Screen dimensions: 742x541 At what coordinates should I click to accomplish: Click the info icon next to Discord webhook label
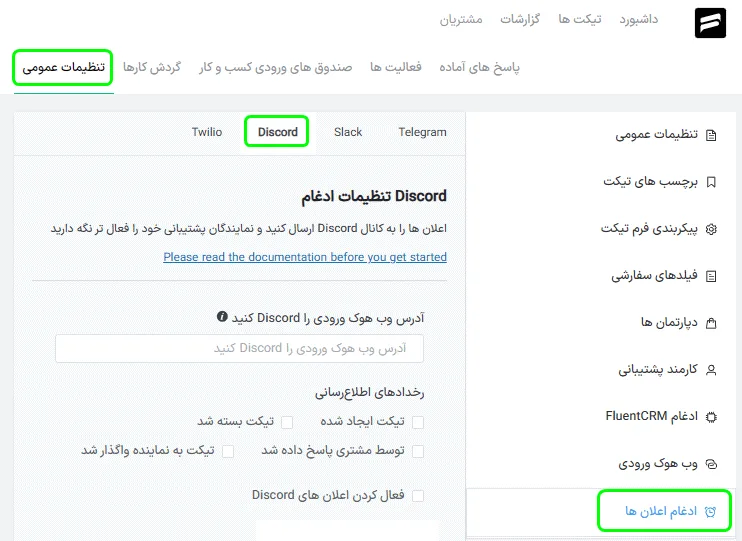(222, 317)
